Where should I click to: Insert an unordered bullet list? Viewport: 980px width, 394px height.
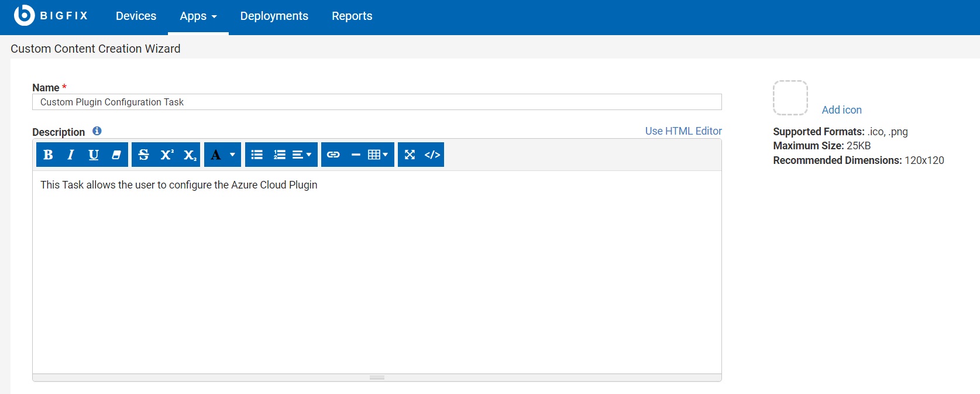[x=257, y=155]
